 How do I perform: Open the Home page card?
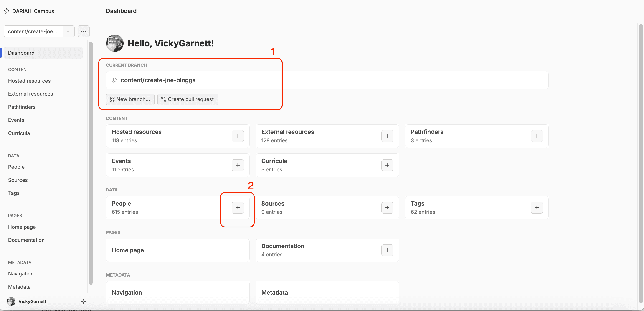tap(177, 250)
